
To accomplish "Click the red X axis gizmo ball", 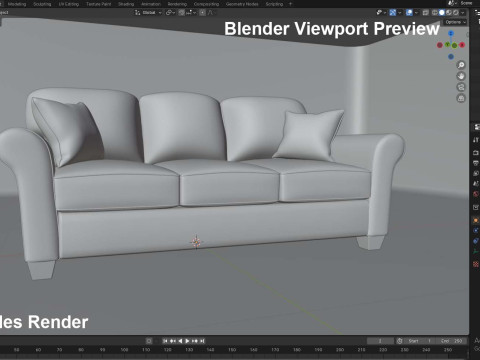I will 462,45.
